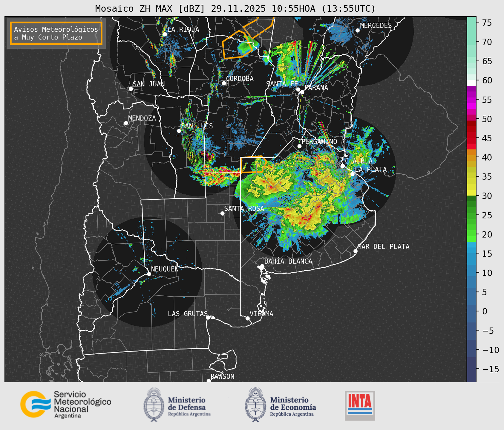
Task: Click the Servicio Meteorológico Nacional logo
Action: [x=66, y=404]
